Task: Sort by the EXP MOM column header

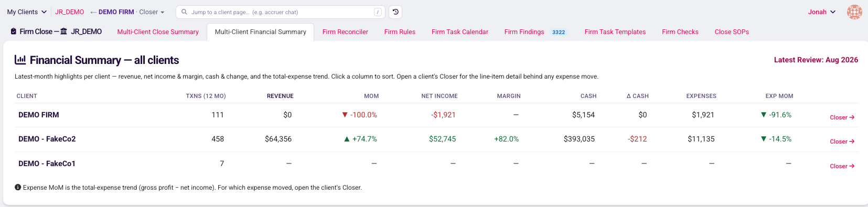Action: tap(779, 96)
